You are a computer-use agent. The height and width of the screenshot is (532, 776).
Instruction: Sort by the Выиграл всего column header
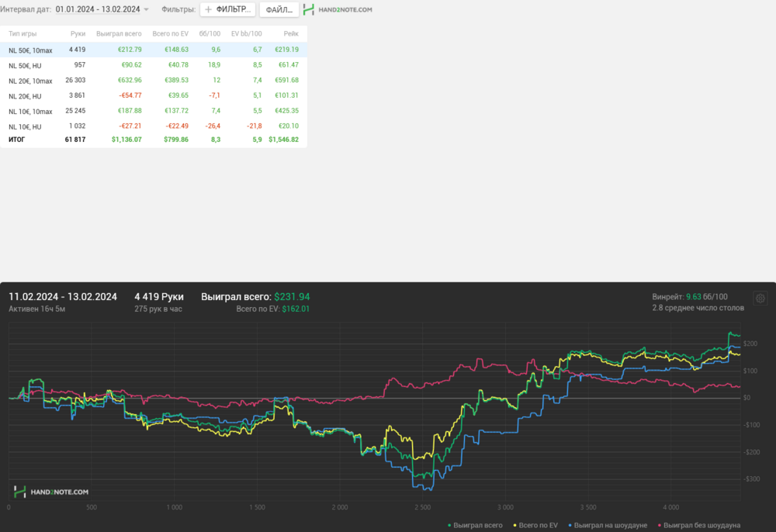click(119, 33)
